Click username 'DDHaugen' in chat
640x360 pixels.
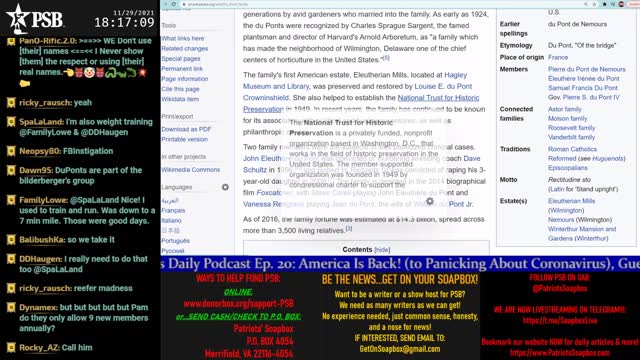pyautogui.click(x=41, y=259)
